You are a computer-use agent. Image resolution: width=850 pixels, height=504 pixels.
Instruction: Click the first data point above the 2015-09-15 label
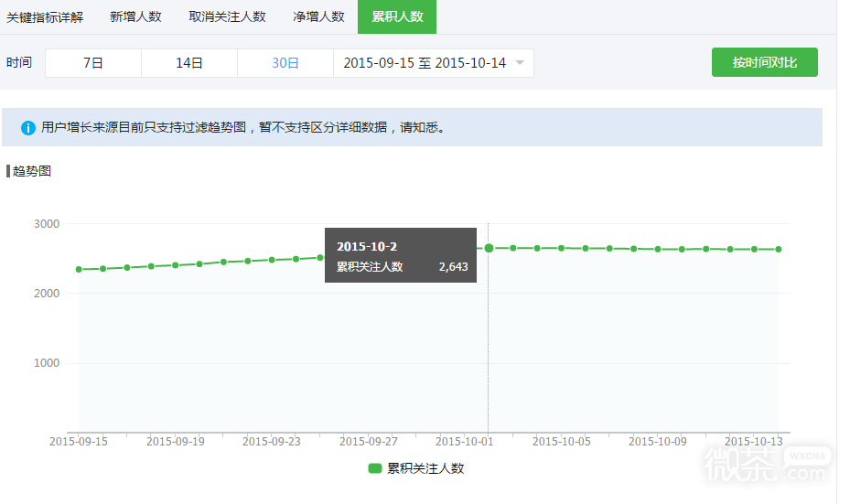(80, 269)
